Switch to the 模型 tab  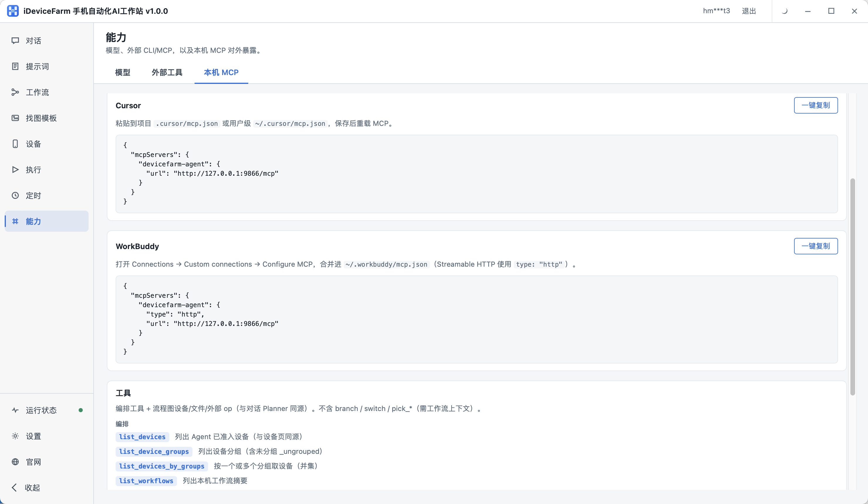click(x=123, y=72)
